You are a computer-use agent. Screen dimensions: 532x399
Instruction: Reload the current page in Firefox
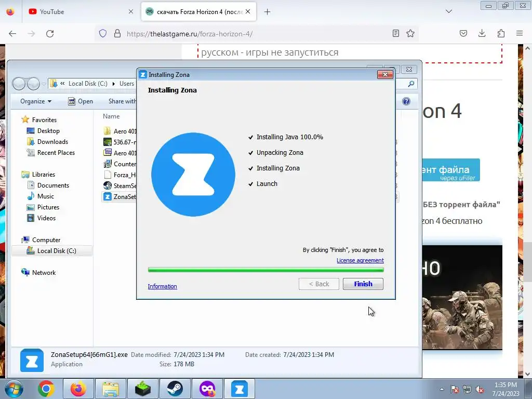50,34
